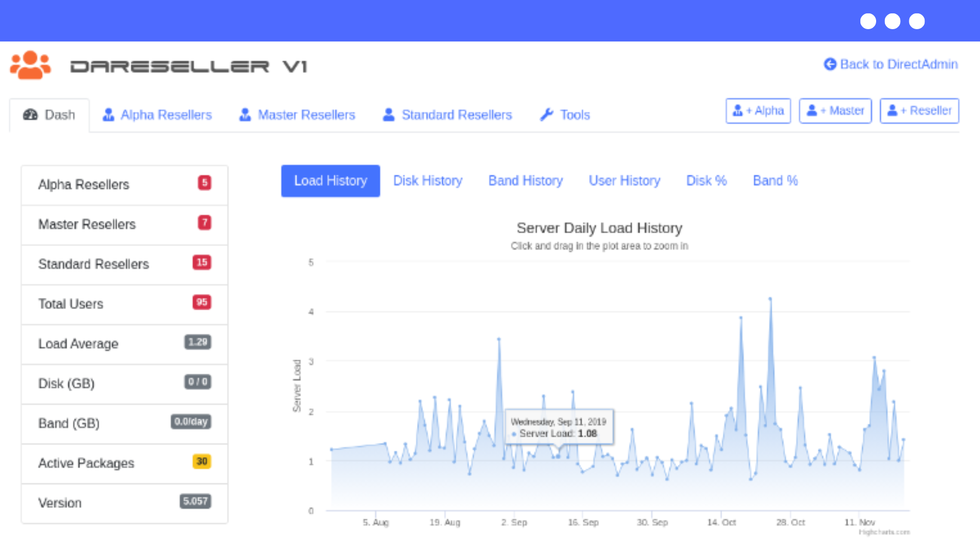Screen dimensions: 980x551
Task: Show the Band History chart
Action: 526,181
